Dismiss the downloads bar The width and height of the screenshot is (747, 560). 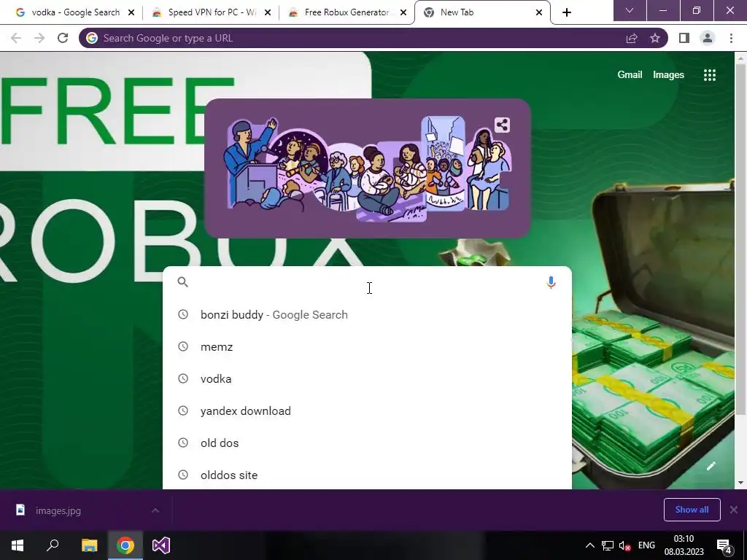[734, 510]
